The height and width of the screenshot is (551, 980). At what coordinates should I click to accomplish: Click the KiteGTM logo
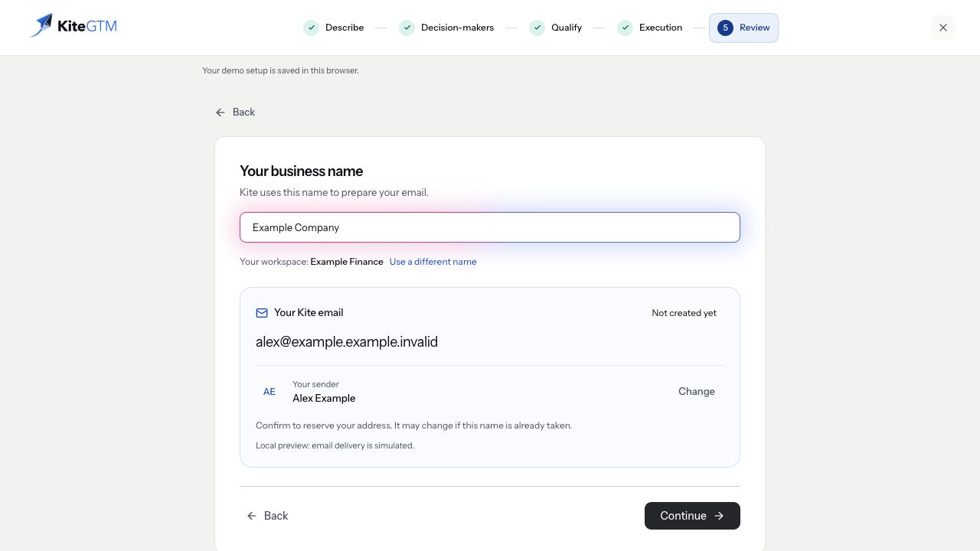click(73, 26)
